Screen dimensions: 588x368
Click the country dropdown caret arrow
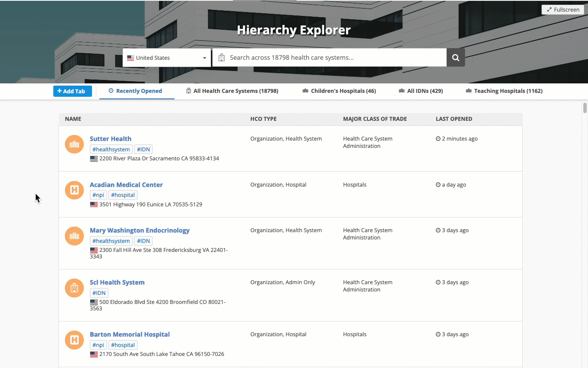click(x=205, y=58)
